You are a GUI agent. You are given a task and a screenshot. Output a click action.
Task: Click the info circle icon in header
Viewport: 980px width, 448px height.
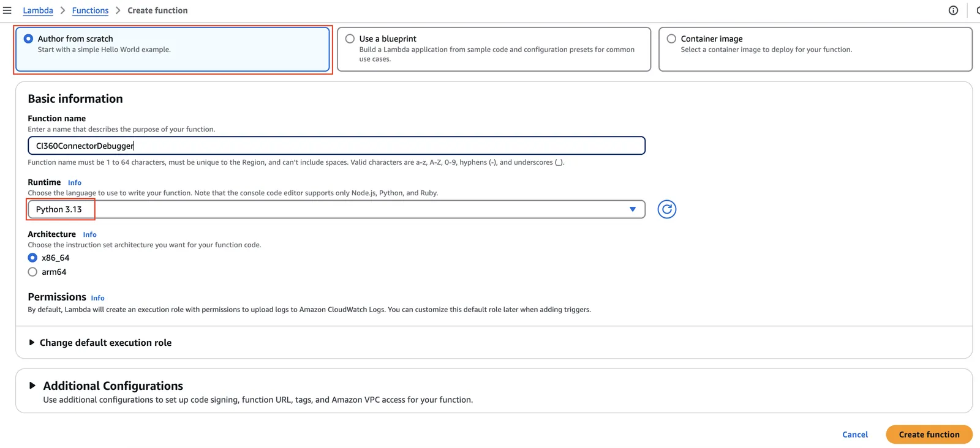(x=953, y=10)
